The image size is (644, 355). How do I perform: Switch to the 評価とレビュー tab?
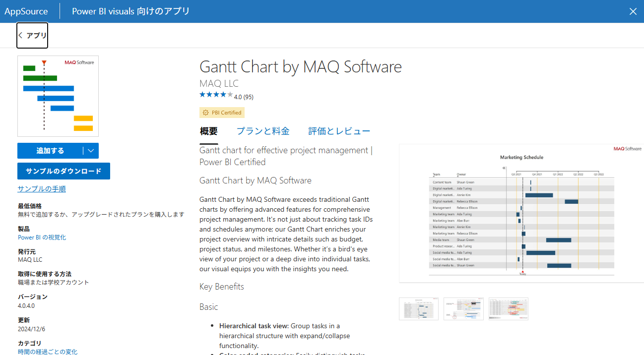(x=339, y=131)
